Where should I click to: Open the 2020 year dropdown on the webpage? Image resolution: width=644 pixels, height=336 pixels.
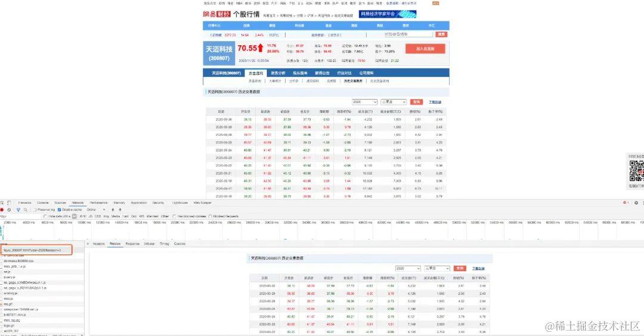364,102
